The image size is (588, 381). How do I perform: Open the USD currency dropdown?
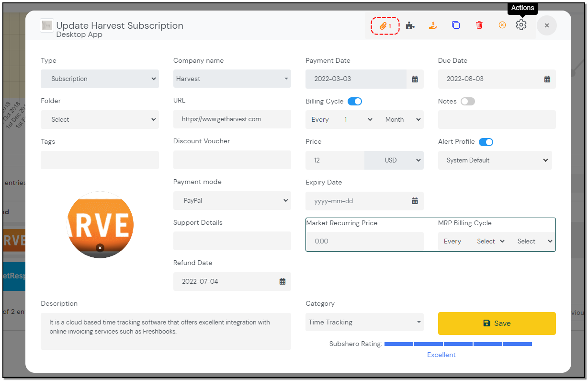pyautogui.click(x=394, y=161)
